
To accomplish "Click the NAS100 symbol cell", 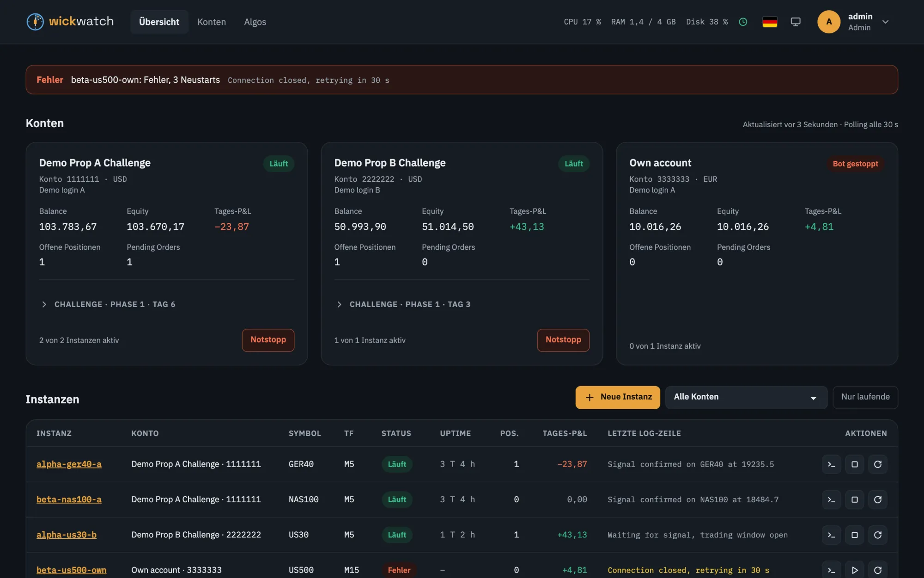I will point(304,499).
